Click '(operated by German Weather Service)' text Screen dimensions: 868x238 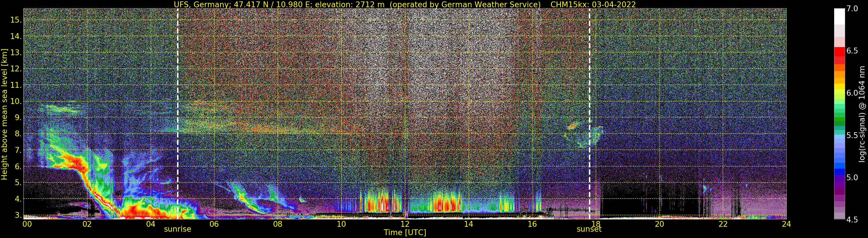(466, 4)
